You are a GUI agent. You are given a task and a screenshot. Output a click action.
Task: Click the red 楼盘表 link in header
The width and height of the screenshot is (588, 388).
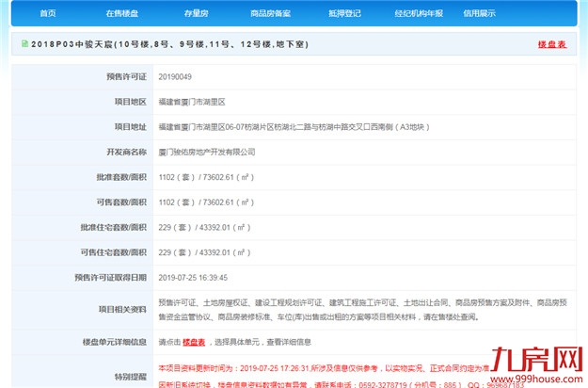pyautogui.click(x=552, y=44)
